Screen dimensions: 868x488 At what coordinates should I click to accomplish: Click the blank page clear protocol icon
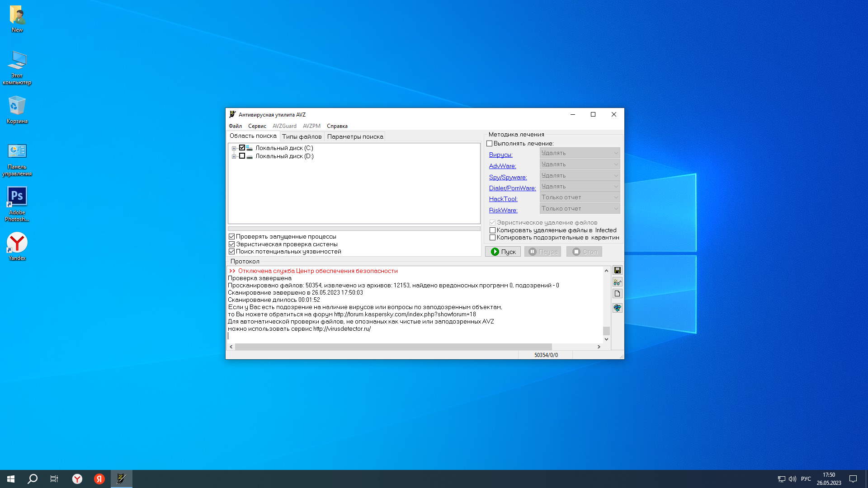pyautogui.click(x=617, y=294)
